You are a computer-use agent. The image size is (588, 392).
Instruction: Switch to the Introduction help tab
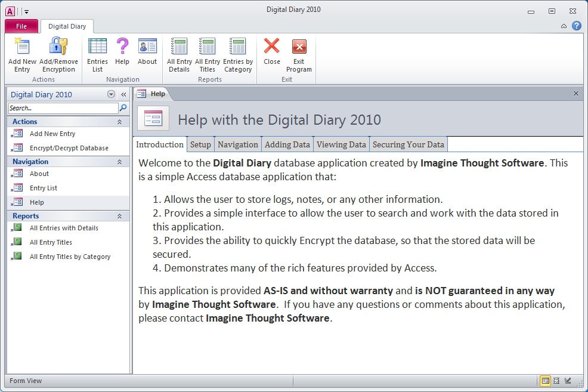[160, 144]
